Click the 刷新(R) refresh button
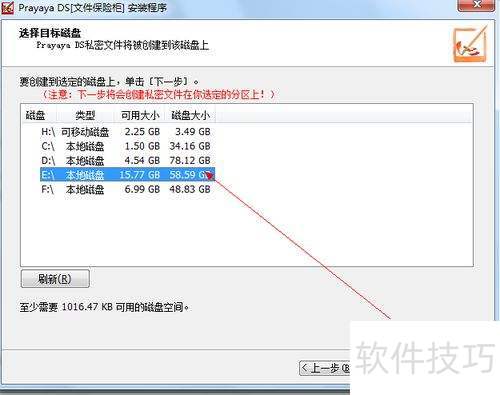The width and height of the screenshot is (500, 395). pyautogui.click(x=55, y=279)
